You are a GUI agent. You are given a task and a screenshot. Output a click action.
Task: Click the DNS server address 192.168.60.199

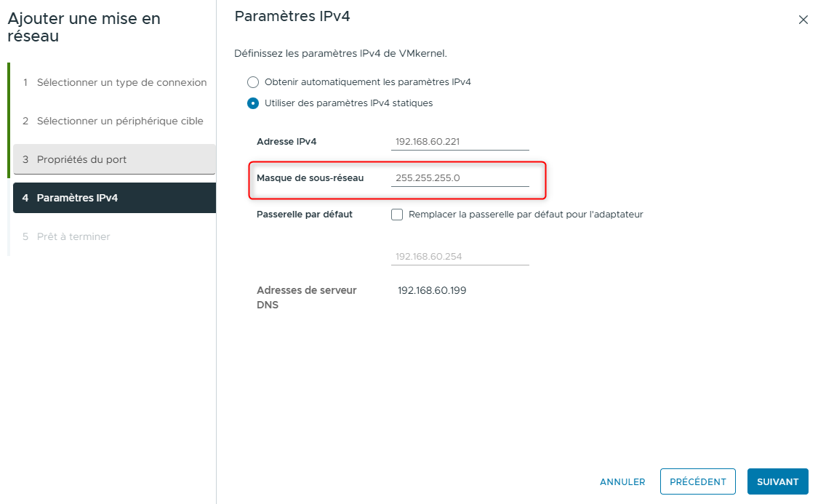point(432,291)
